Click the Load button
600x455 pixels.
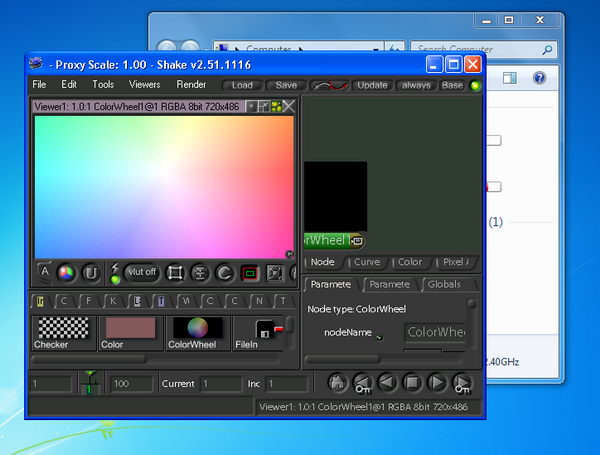242,85
